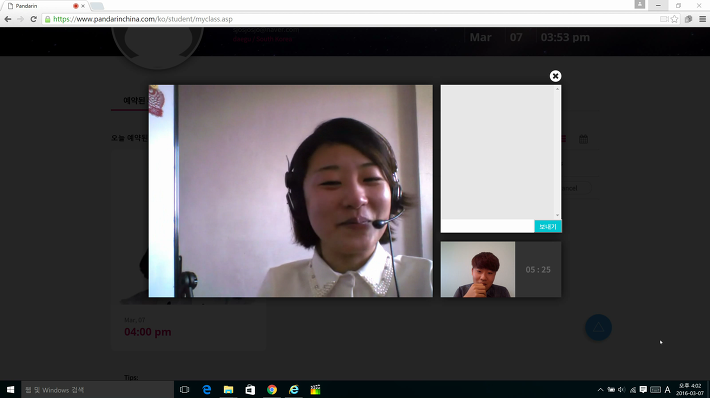
Task: Click the 05 : 25 call timer
Action: pyautogui.click(x=538, y=270)
